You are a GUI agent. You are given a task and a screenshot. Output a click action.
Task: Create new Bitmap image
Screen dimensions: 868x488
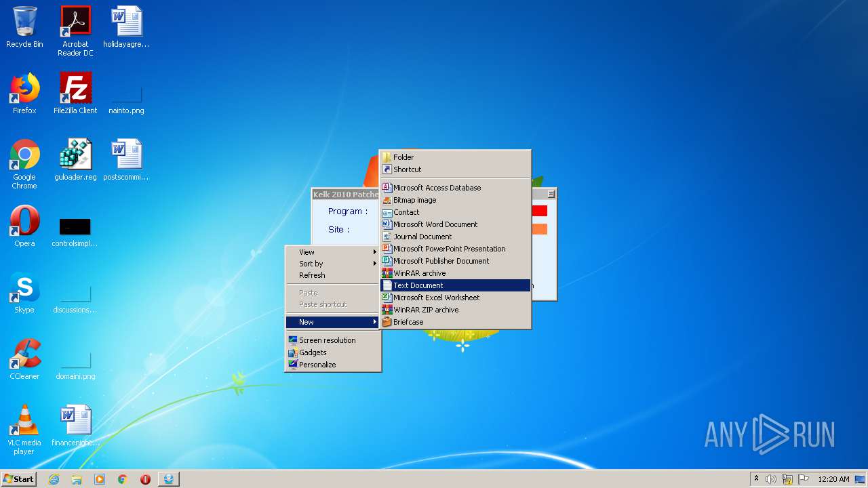[x=455, y=200]
